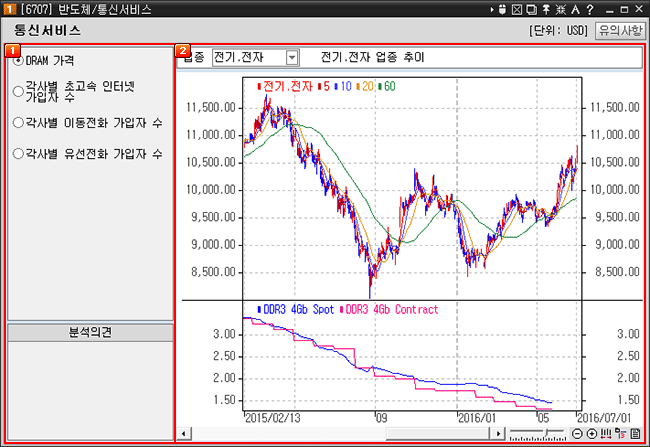Viewport: 650px width, 447px height.
Task: Click the chart zoom slider handle
Action: coord(548,433)
